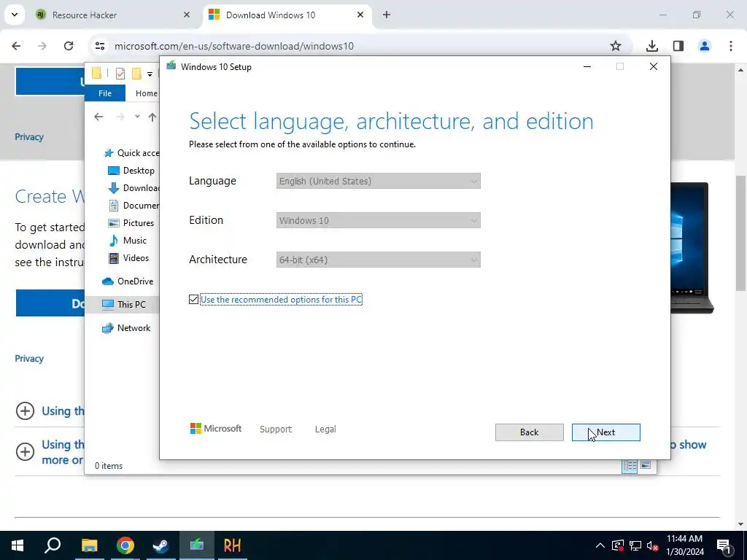Screen dimensions: 747x560
Task: Click the Microsoft logo in Setup
Action: [x=215, y=429]
